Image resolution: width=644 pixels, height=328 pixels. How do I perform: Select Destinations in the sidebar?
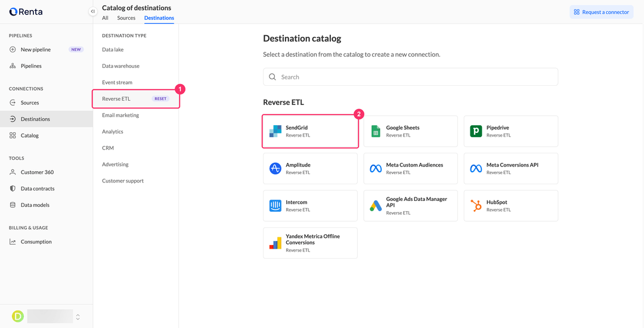[x=47, y=119]
